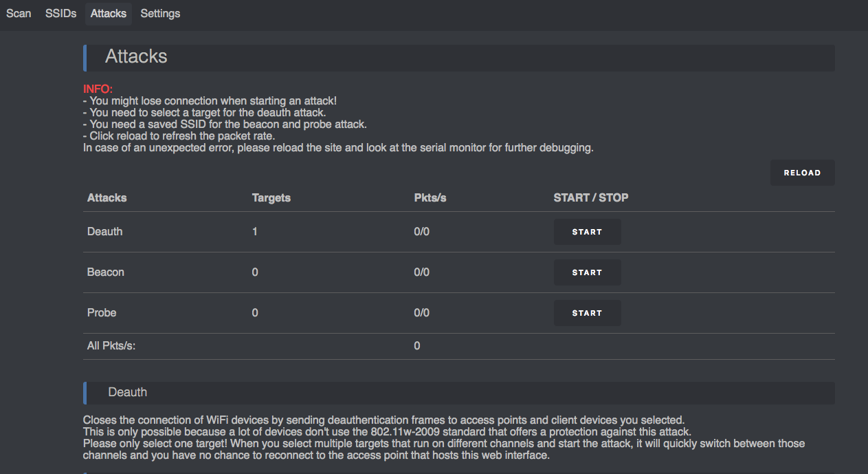
Task: Start the Beacon attack
Action: pyautogui.click(x=587, y=272)
